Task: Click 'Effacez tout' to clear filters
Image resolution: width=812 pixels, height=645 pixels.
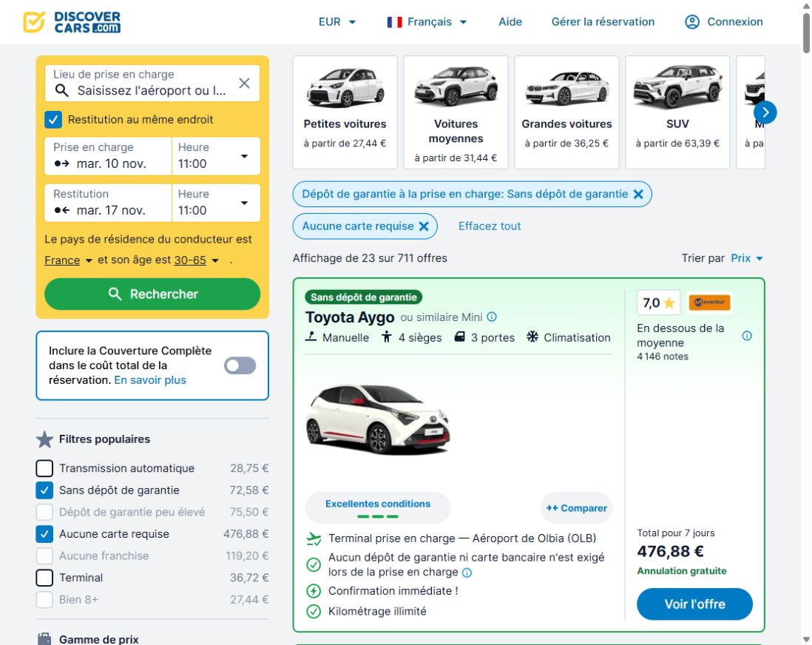Action: click(490, 226)
